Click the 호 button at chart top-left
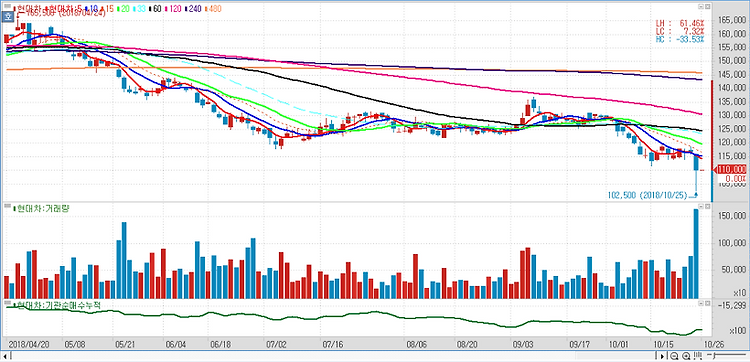The image size is (750, 362). tap(8, 17)
